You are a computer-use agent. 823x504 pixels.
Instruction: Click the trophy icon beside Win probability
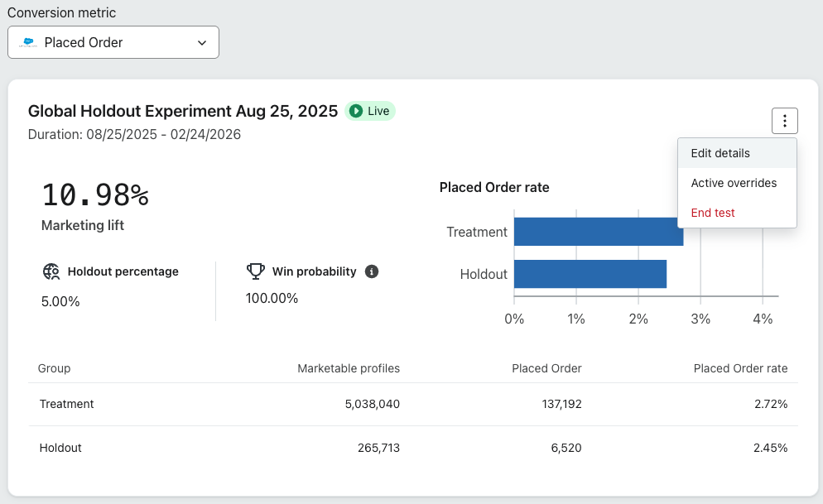coord(256,271)
